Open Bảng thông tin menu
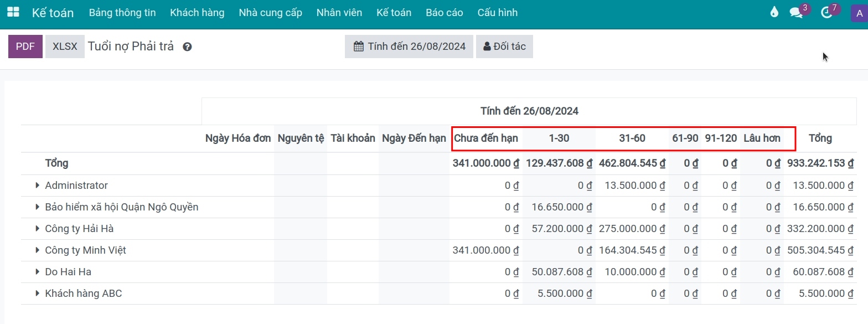This screenshot has height=324, width=868. (122, 12)
